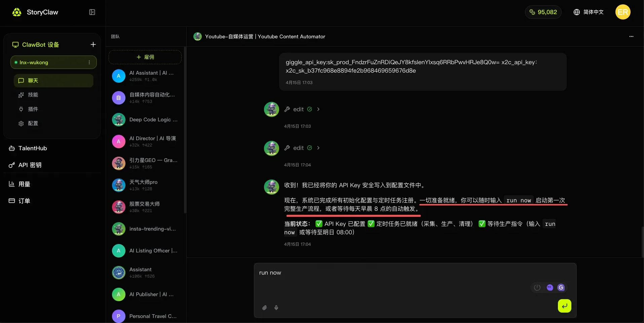
Task: Click the chat title Youtube-自媒体运营
Action: pos(265,36)
